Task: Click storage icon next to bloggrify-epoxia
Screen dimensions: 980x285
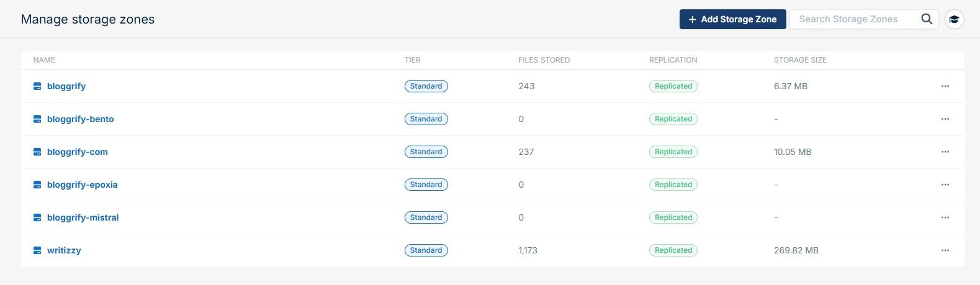Action: click(37, 185)
